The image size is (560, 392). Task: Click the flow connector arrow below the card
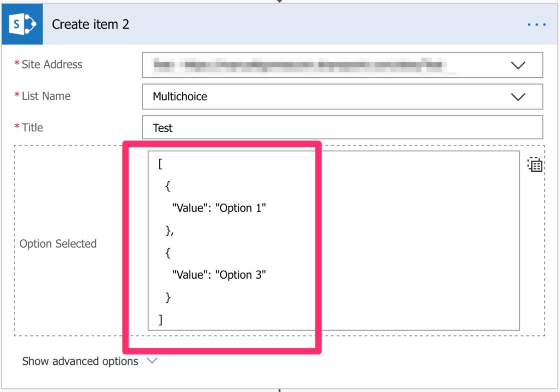pyautogui.click(x=279, y=390)
